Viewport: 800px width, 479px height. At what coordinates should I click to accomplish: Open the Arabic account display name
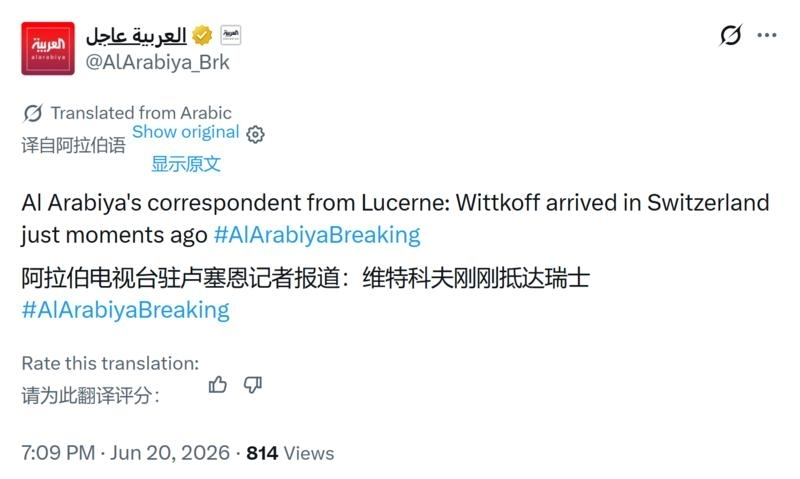[x=136, y=35]
